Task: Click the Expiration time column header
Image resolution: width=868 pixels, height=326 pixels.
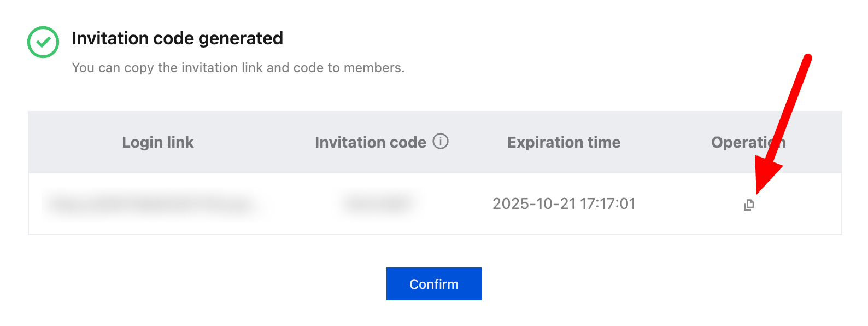Action: (564, 143)
